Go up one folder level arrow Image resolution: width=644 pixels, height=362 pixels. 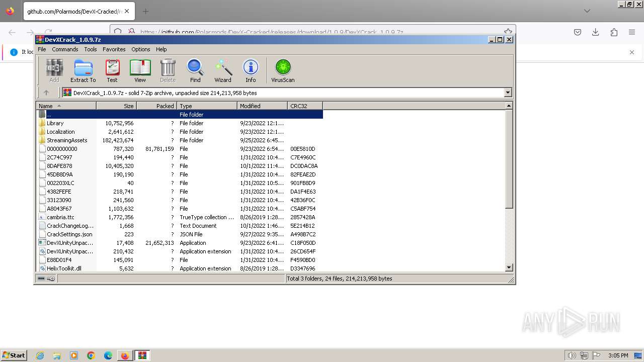46,93
